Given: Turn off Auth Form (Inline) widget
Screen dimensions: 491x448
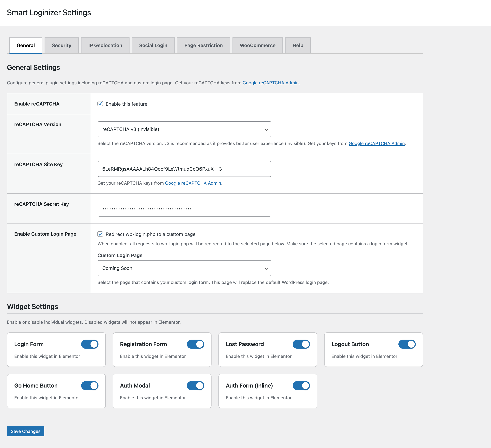Looking at the screenshot, I should click(x=301, y=385).
